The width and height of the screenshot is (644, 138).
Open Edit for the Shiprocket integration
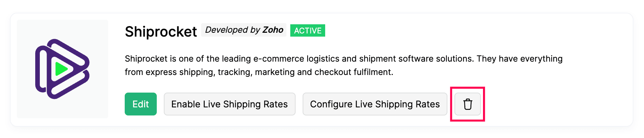pos(141,104)
